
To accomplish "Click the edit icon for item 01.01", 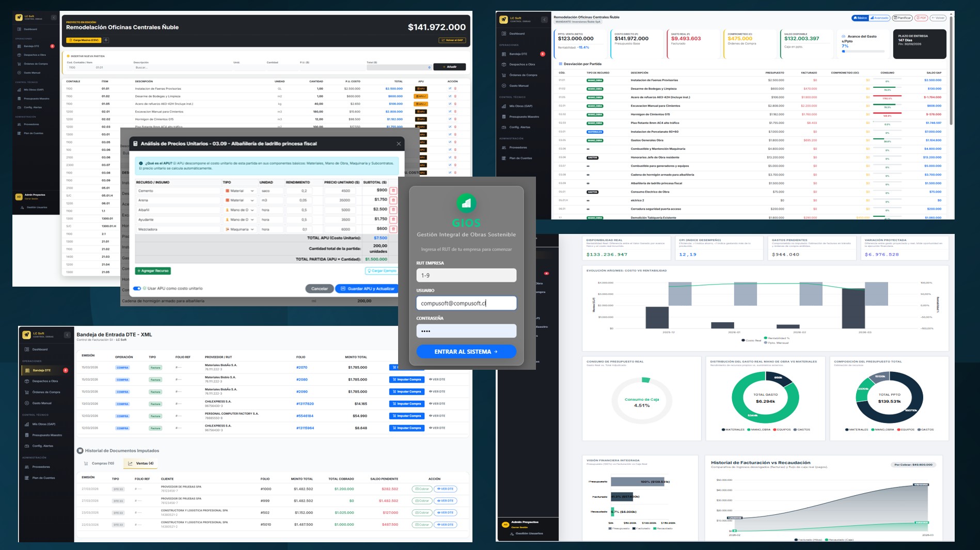I will coord(450,89).
